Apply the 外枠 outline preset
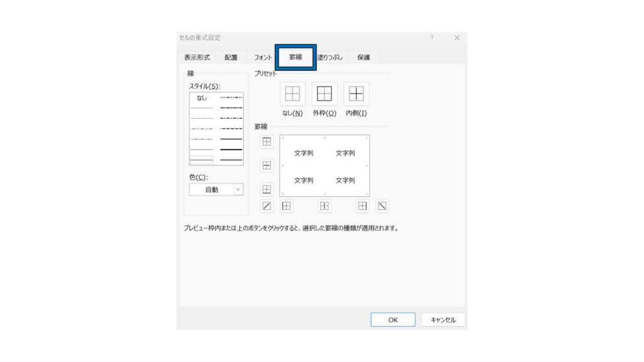This screenshot has height=362, width=644. 325,94
